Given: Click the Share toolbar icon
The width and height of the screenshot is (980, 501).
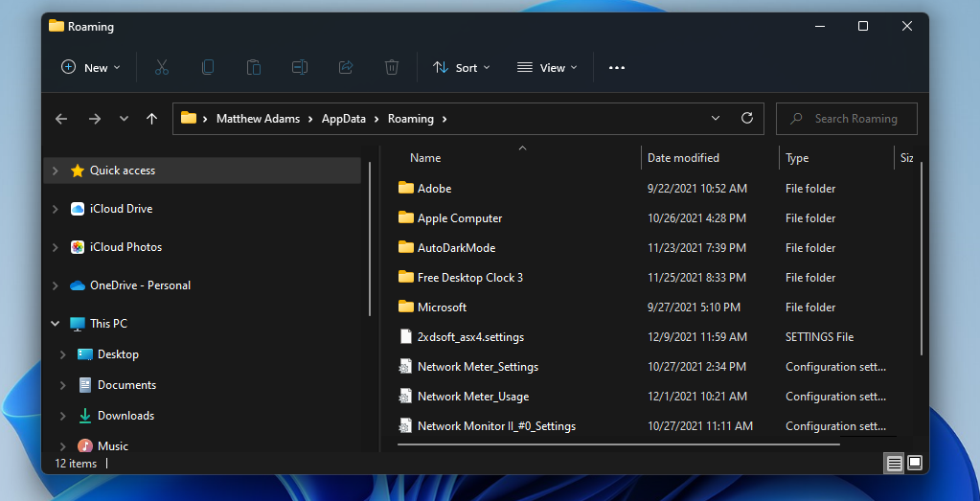Looking at the screenshot, I should click(x=346, y=67).
